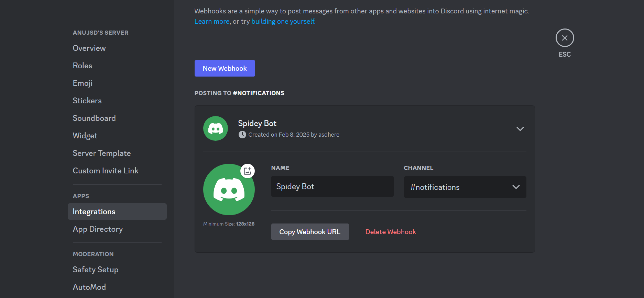The width and height of the screenshot is (644, 298).
Task: Collapse the Spidey Bot webhook chevron
Action: (520, 129)
